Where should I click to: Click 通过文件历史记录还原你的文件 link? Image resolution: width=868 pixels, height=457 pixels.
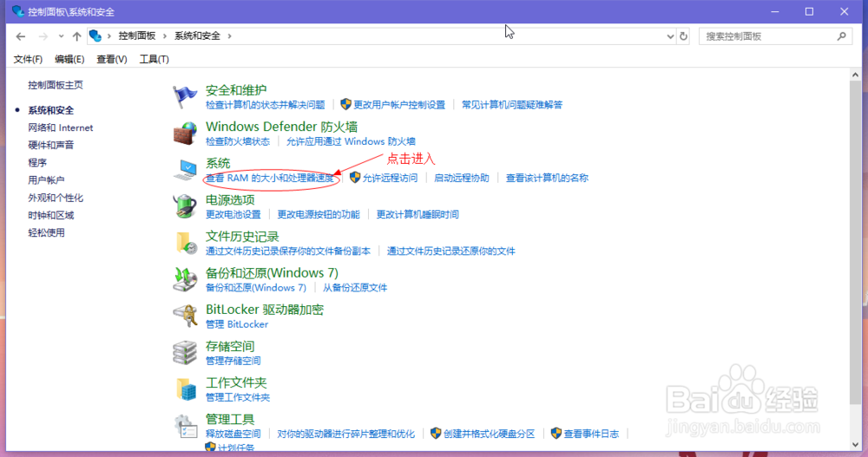(450, 251)
